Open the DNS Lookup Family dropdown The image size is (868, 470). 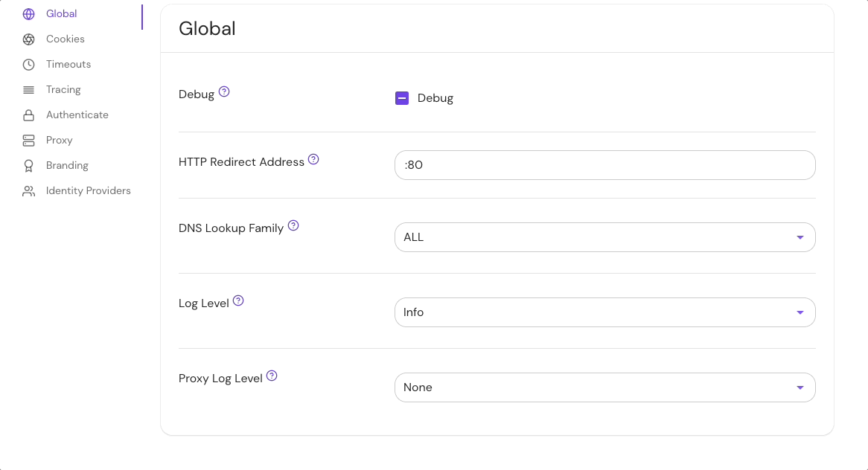(x=604, y=237)
